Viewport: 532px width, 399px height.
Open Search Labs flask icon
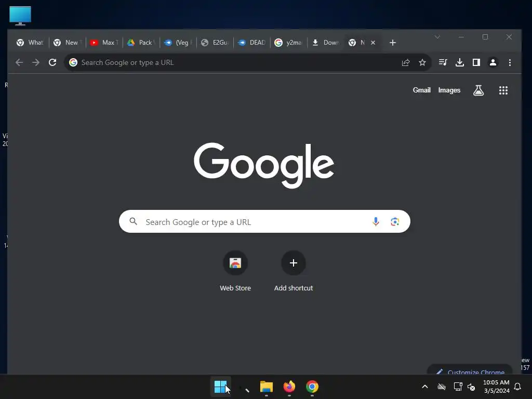478,90
